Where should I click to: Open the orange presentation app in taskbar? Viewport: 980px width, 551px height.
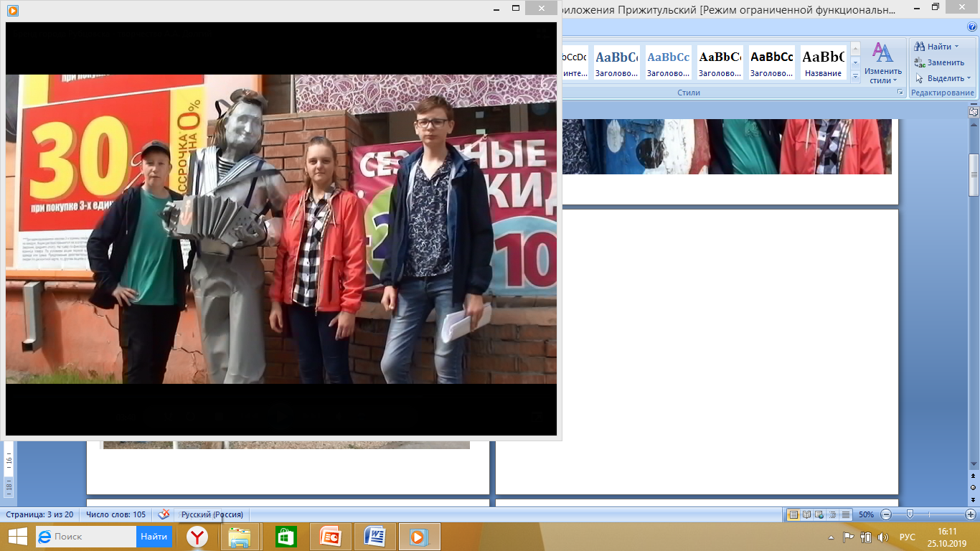pyautogui.click(x=331, y=537)
